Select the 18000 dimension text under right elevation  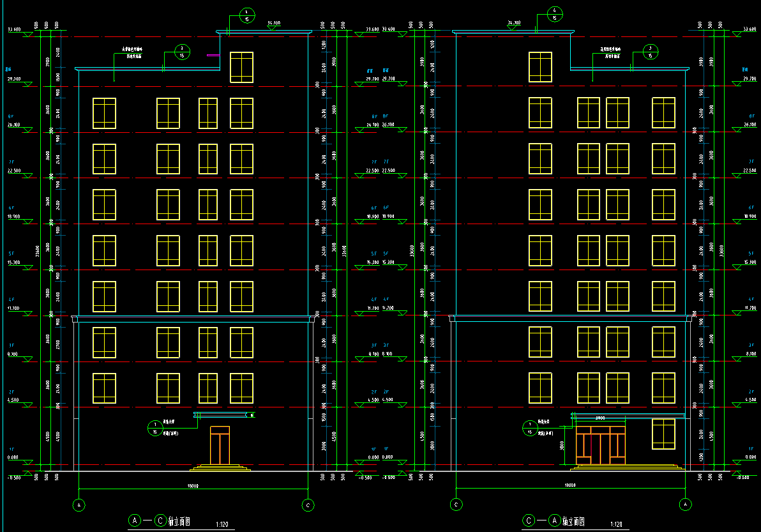coord(570,485)
